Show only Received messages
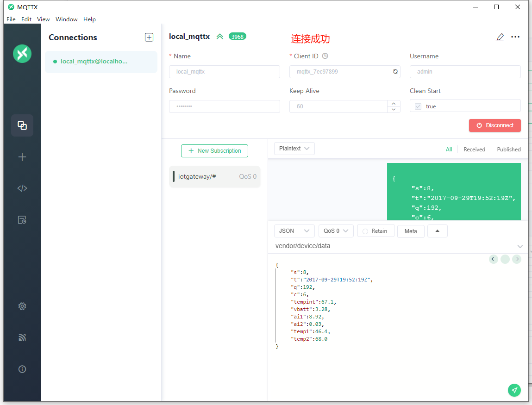The height and width of the screenshot is (405, 532). (474, 149)
